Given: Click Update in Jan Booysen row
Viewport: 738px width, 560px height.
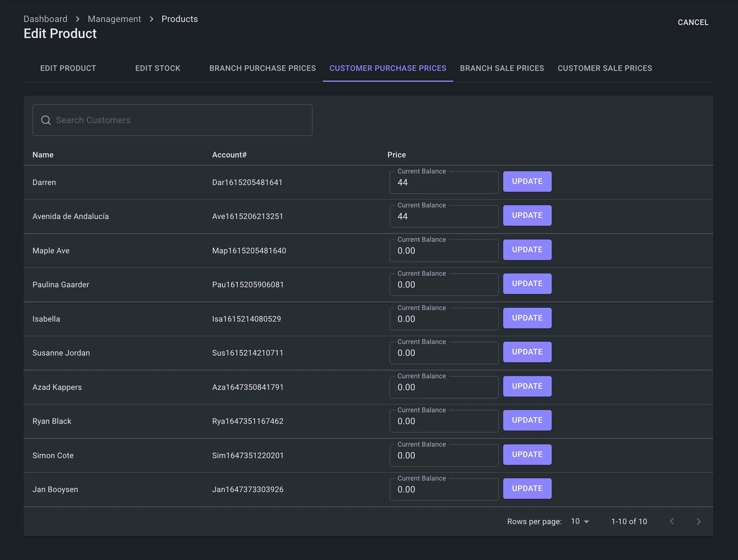Looking at the screenshot, I should tap(527, 488).
